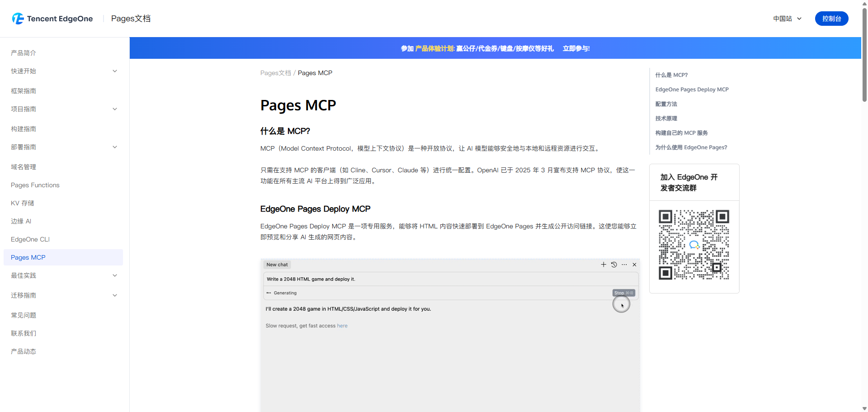Viewport: 868px width, 412px height.
Task: Click 产品体验计划 text in banner
Action: [x=434, y=48]
